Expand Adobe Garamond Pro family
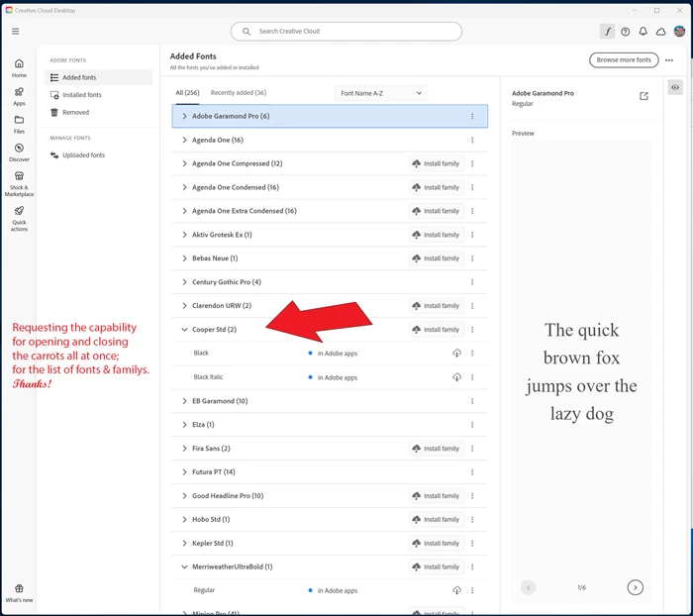 click(x=184, y=116)
